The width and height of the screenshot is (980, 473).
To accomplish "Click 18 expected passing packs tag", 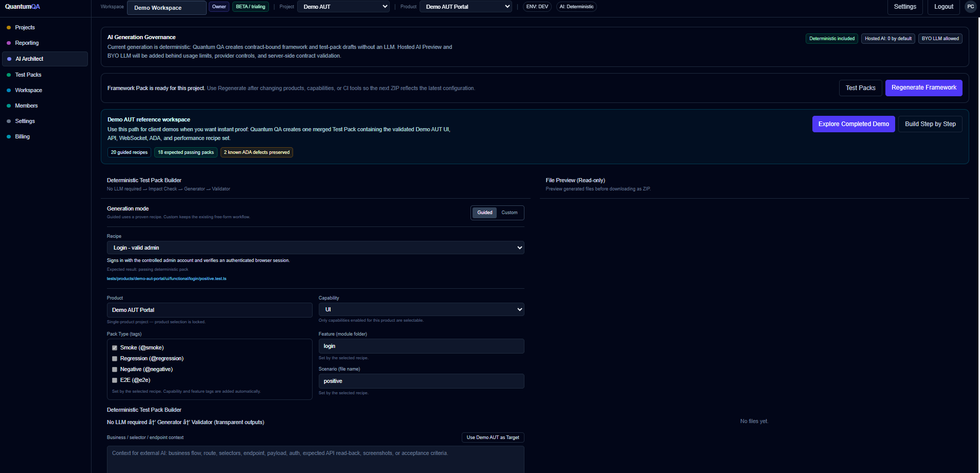I will [x=186, y=152].
